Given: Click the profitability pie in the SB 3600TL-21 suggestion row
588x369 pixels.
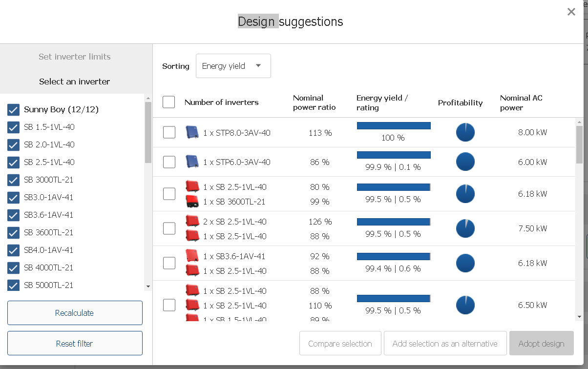Looking at the screenshot, I should coord(465,194).
